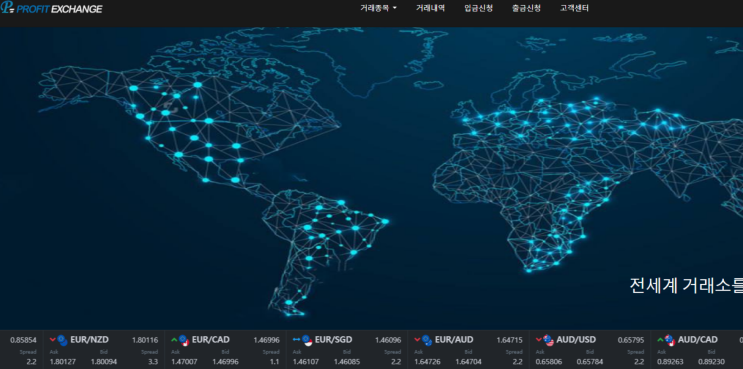Select the EUR/SGD pair label
743x369 pixels.
(334, 340)
